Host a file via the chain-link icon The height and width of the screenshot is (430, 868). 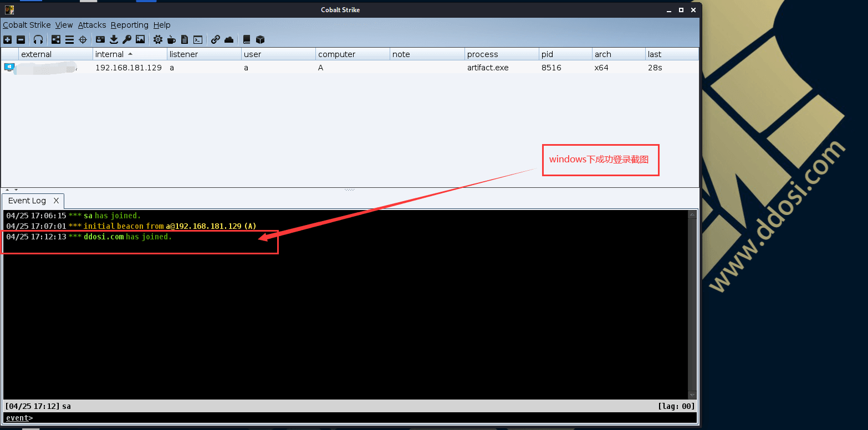point(215,39)
